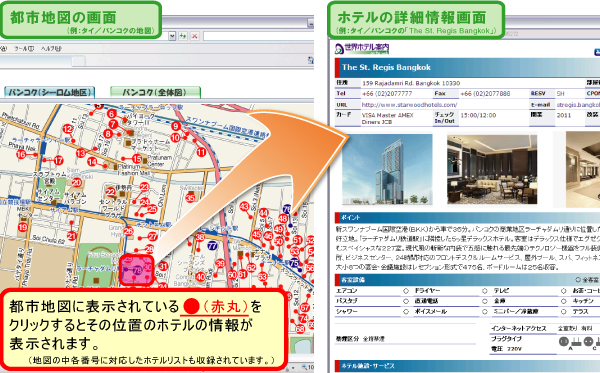Screen dimensions: 600x373
Task: Click Tel number +66 (02)2077777
Action: coord(387,93)
